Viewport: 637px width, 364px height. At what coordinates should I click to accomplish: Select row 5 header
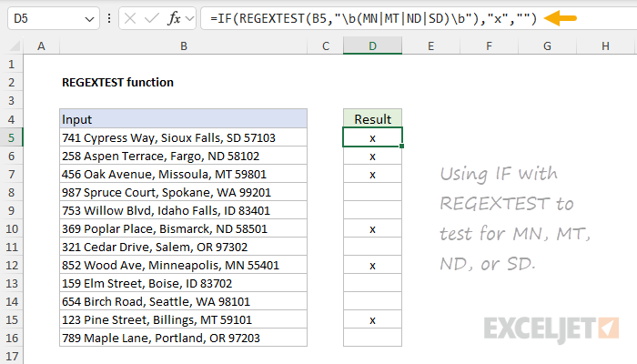(x=11, y=137)
